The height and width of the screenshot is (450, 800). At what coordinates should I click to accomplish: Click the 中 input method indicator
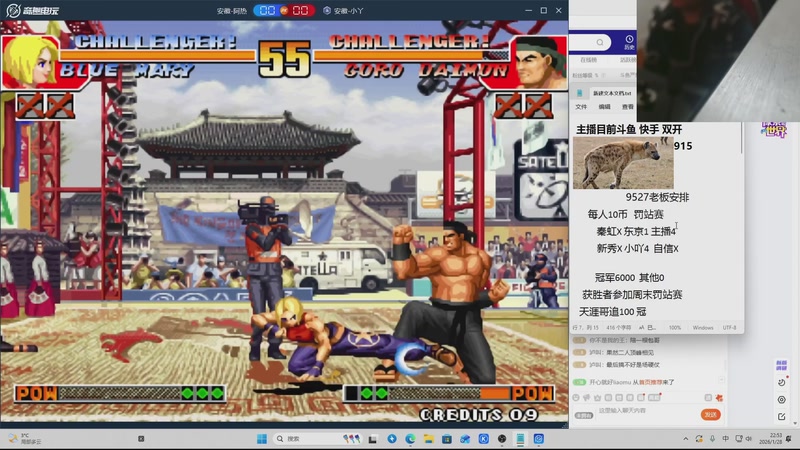(x=725, y=439)
